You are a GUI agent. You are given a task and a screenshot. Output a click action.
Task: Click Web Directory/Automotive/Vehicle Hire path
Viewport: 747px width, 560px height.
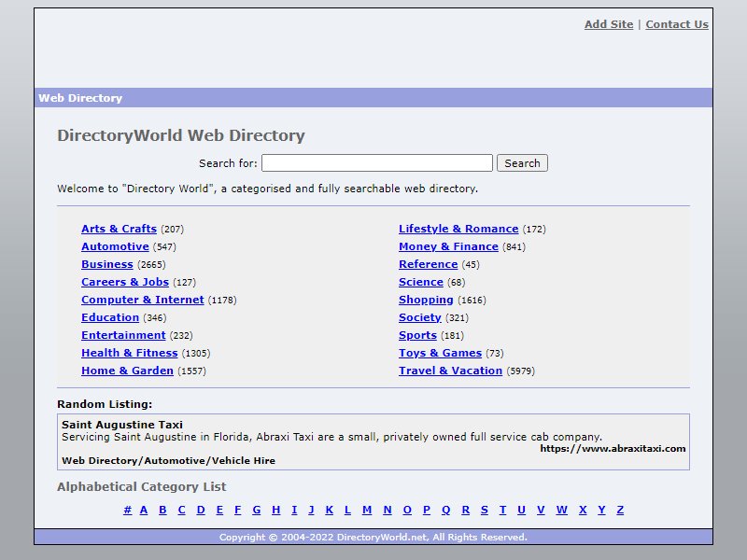169,461
